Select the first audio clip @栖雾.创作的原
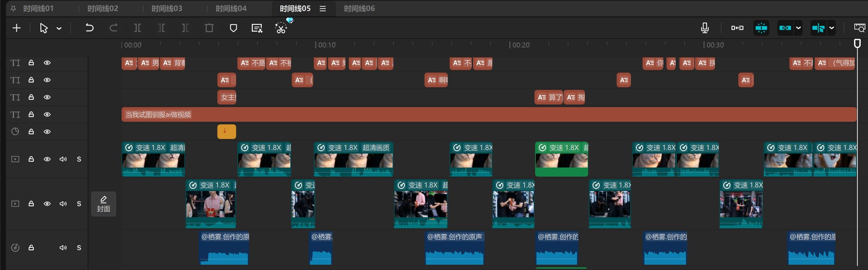 click(x=224, y=248)
